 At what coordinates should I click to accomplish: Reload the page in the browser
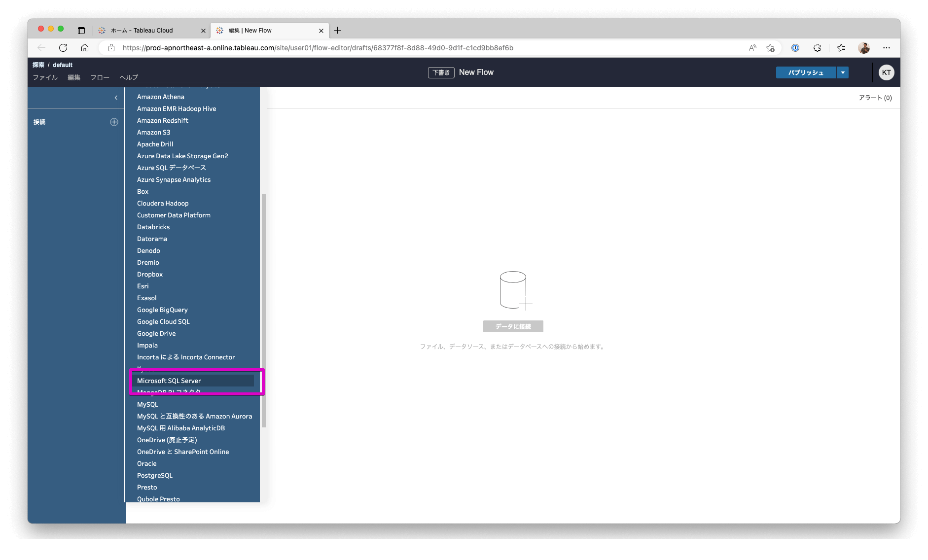(63, 48)
